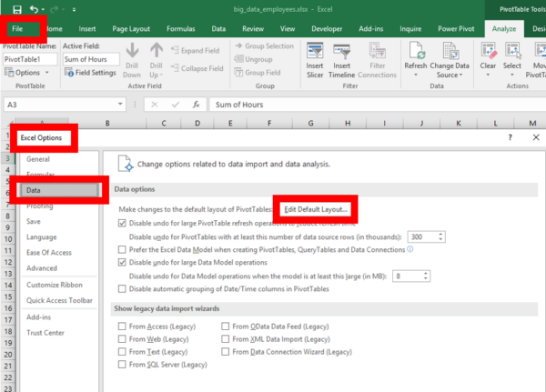The image size is (546, 392).
Task: Switch to the Formulas tab
Action: 181,29
